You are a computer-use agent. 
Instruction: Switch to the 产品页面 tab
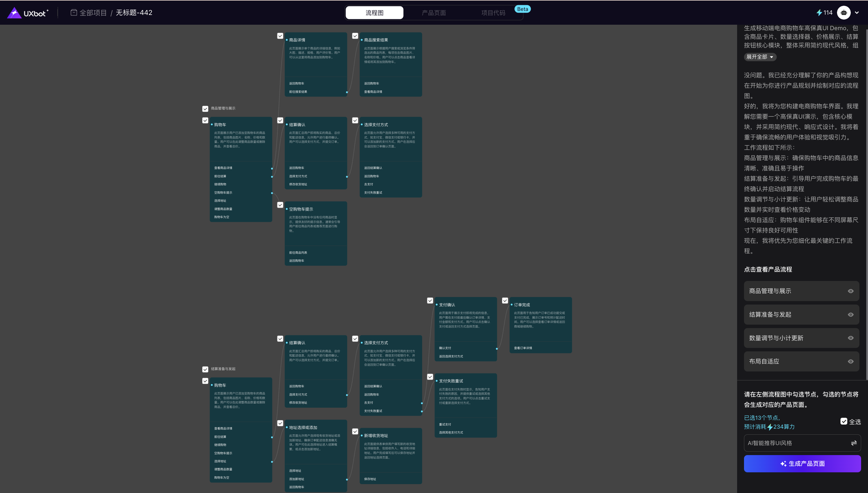(x=434, y=13)
